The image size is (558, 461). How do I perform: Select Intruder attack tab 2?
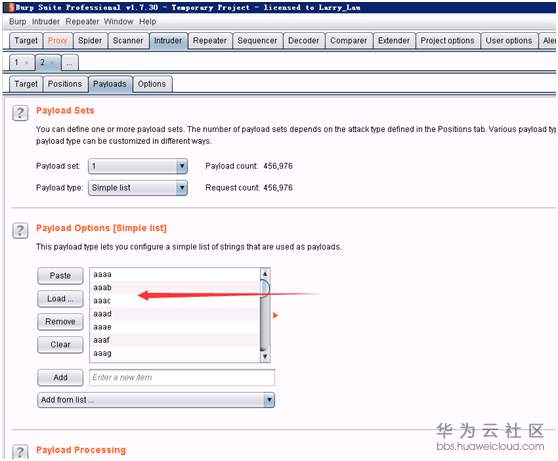[x=48, y=63]
